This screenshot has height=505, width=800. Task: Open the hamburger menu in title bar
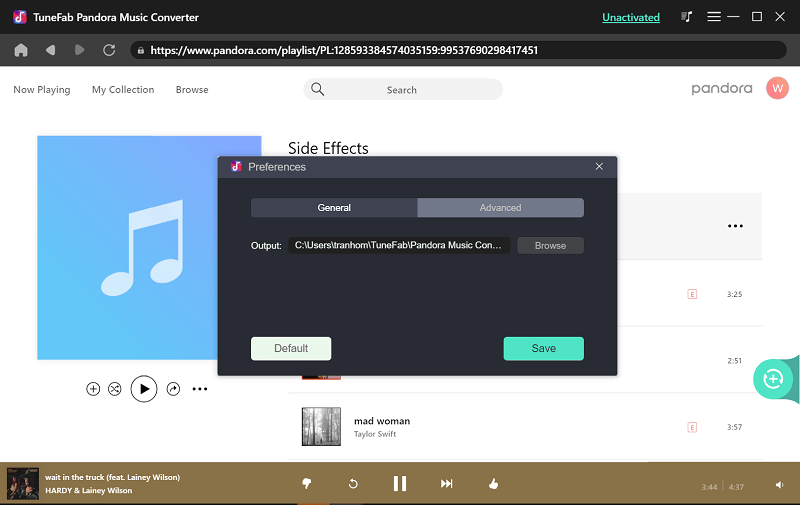click(x=714, y=17)
